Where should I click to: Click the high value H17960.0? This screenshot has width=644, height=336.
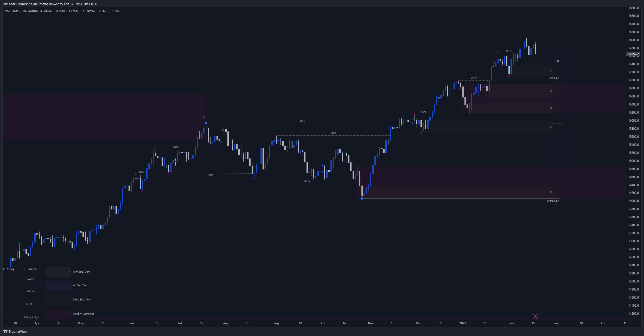coord(61,11)
